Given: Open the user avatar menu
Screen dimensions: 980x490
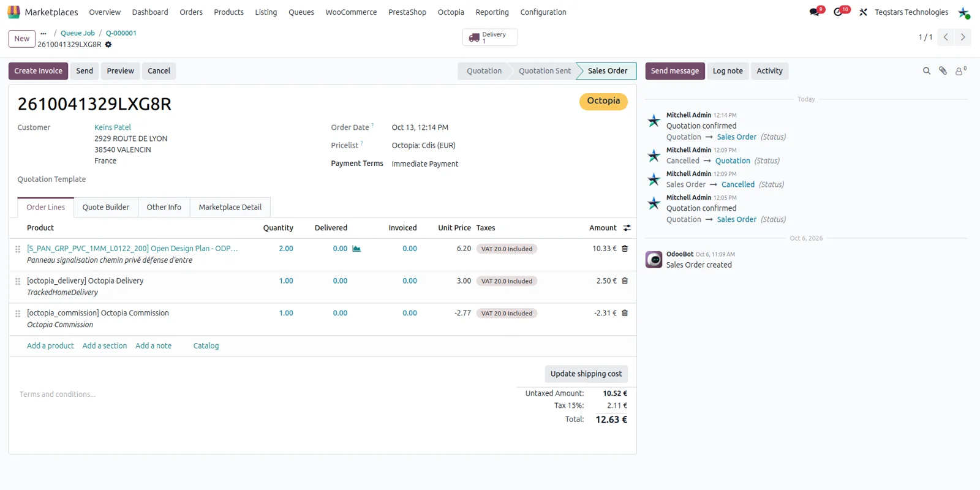Looking at the screenshot, I should 963,12.
